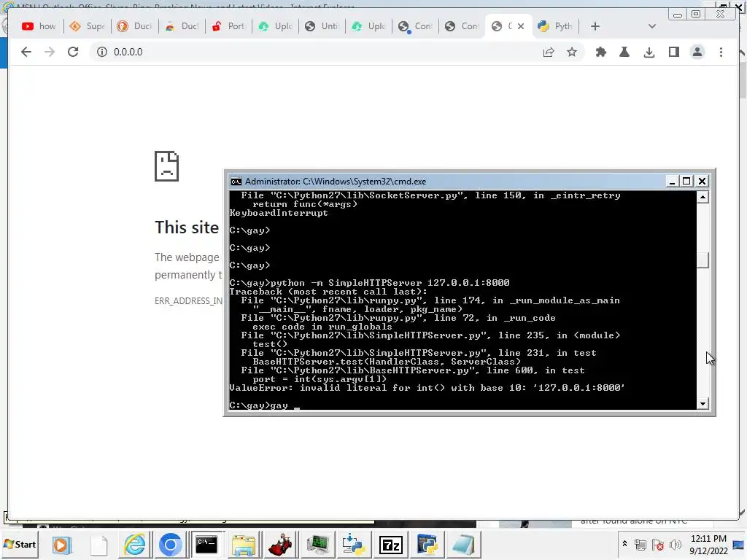Show Chrome downloads
The width and height of the screenshot is (747, 560).
pyautogui.click(x=649, y=52)
